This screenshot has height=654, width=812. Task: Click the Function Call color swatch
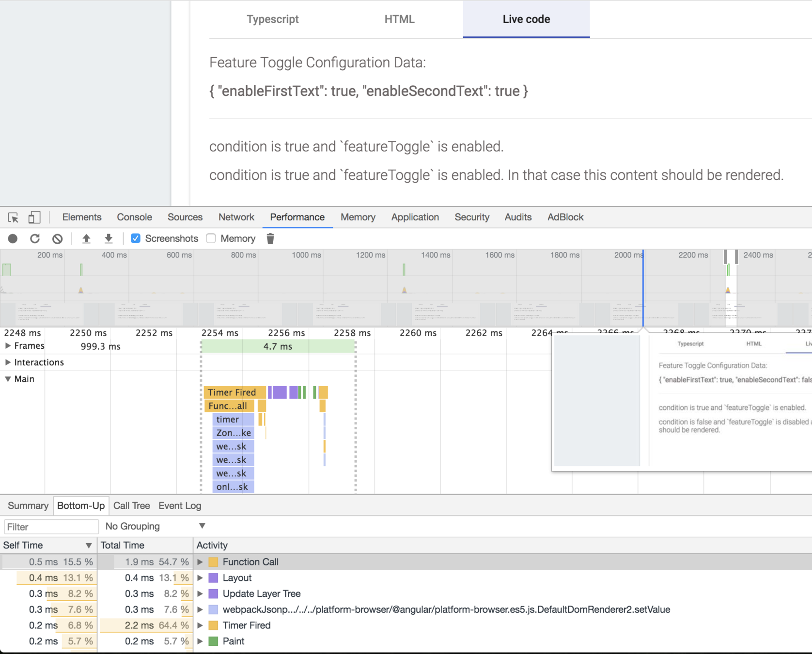tap(213, 562)
